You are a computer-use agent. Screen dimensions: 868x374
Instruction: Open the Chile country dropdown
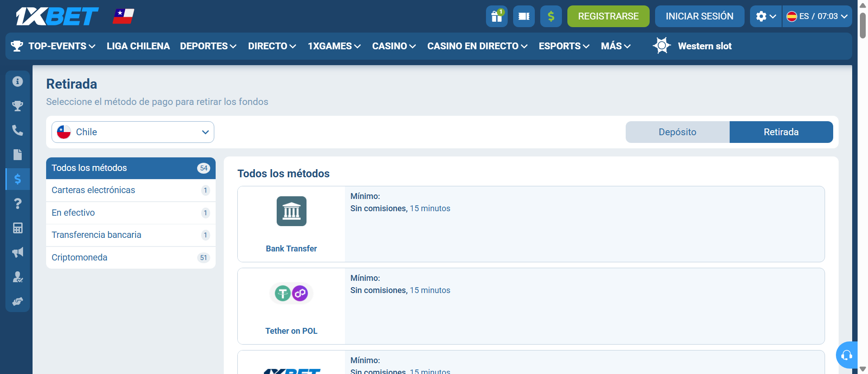coord(133,132)
